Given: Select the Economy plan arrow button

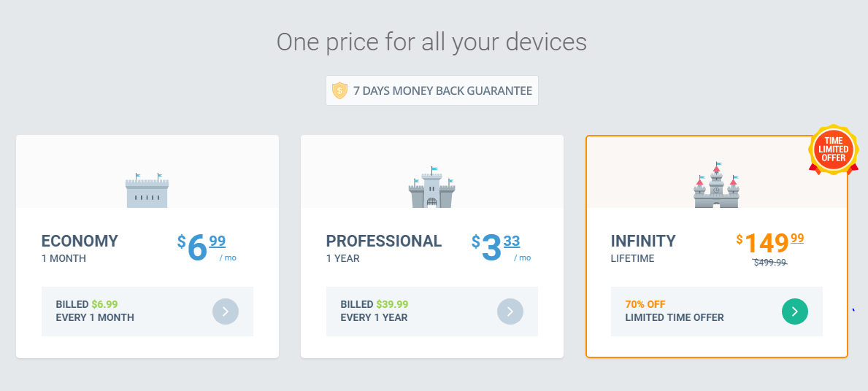Looking at the screenshot, I should pos(226,311).
